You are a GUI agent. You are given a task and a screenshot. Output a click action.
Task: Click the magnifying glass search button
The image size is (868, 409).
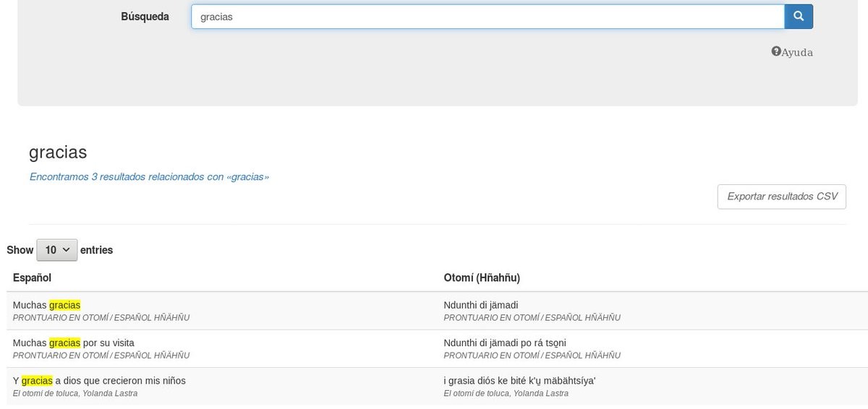(799, 17)
